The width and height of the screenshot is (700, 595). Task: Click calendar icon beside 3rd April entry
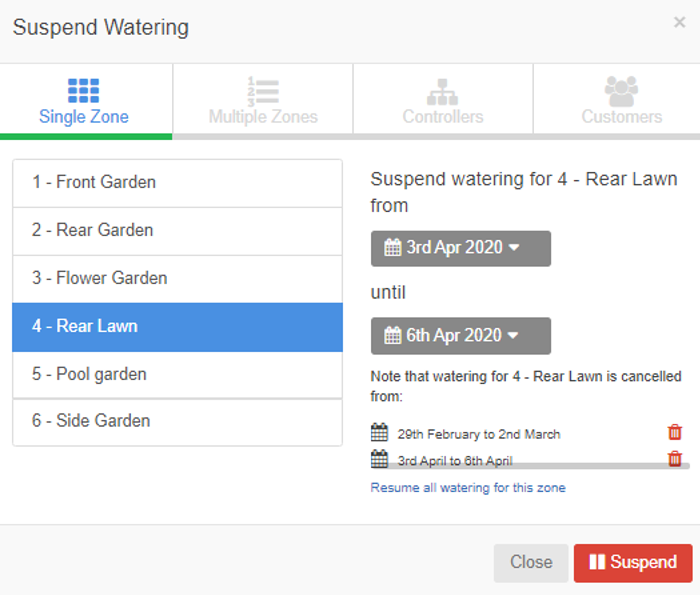379,459
